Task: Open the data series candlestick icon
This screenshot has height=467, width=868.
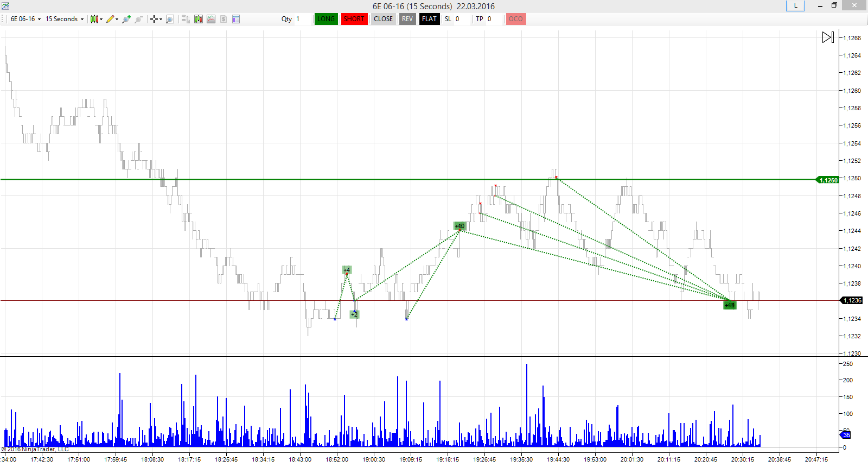Action: [x=199, y=19]
